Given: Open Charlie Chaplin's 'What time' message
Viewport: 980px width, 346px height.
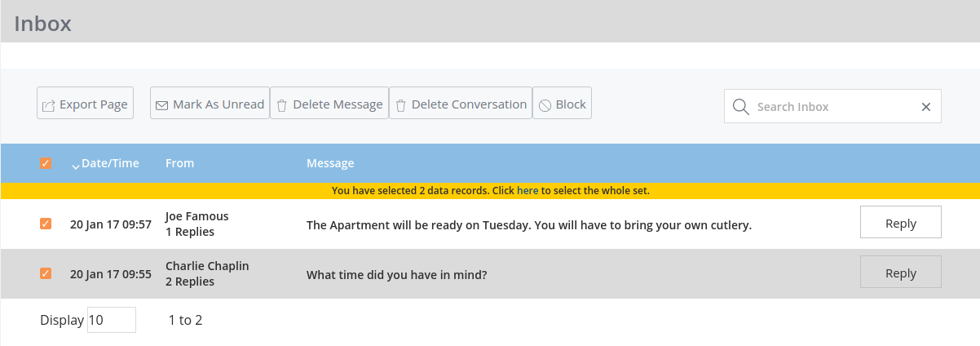Looking at the screenshot, I should 396,274.
